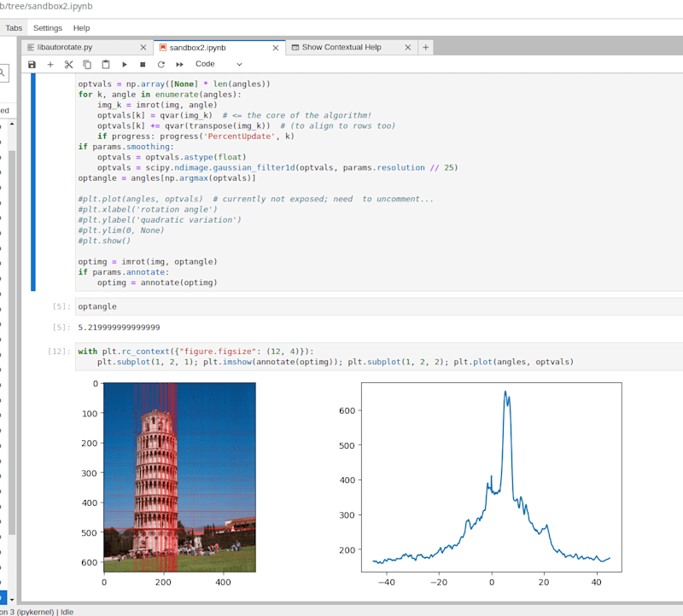Select the output value 5.219999999999999
683x616 pixels.
[x=119, y=328]
